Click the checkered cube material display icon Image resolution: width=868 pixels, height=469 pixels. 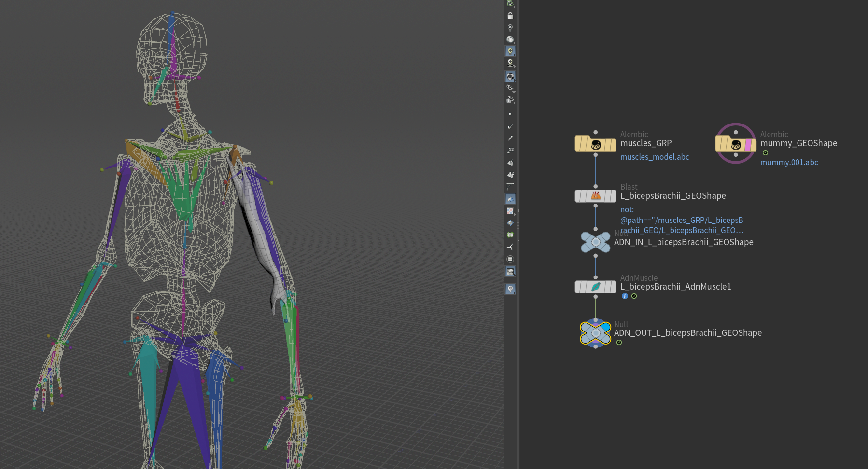click(510, 77)
